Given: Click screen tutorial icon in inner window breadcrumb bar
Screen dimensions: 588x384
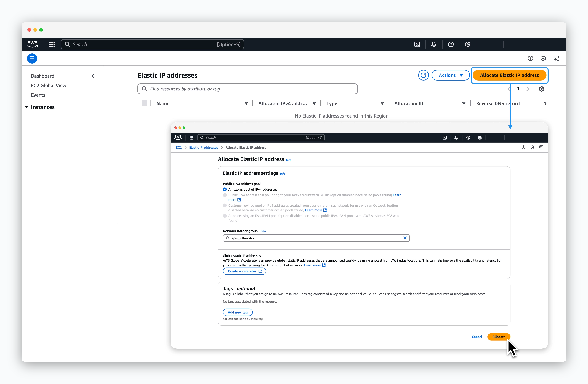Looking at the screenshot, I should (x=541, y=147).
